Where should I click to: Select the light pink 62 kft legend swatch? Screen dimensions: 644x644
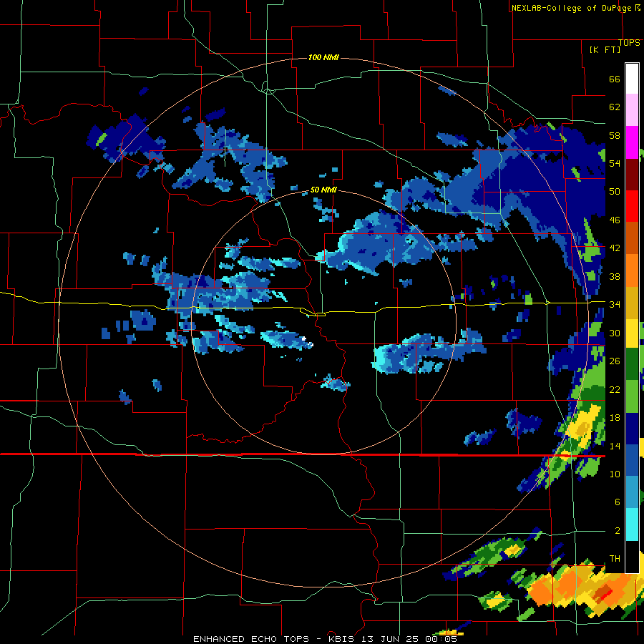[x=632, y=109]
